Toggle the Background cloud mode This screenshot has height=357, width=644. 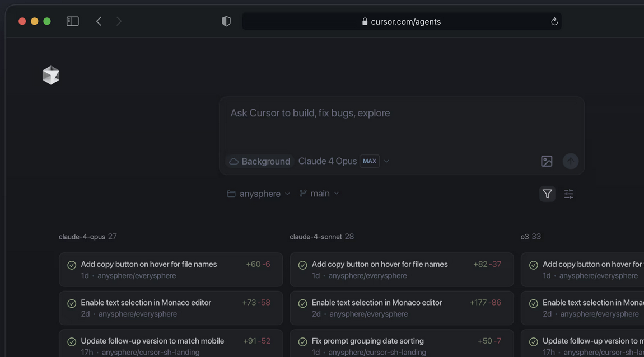coord(260,161)
